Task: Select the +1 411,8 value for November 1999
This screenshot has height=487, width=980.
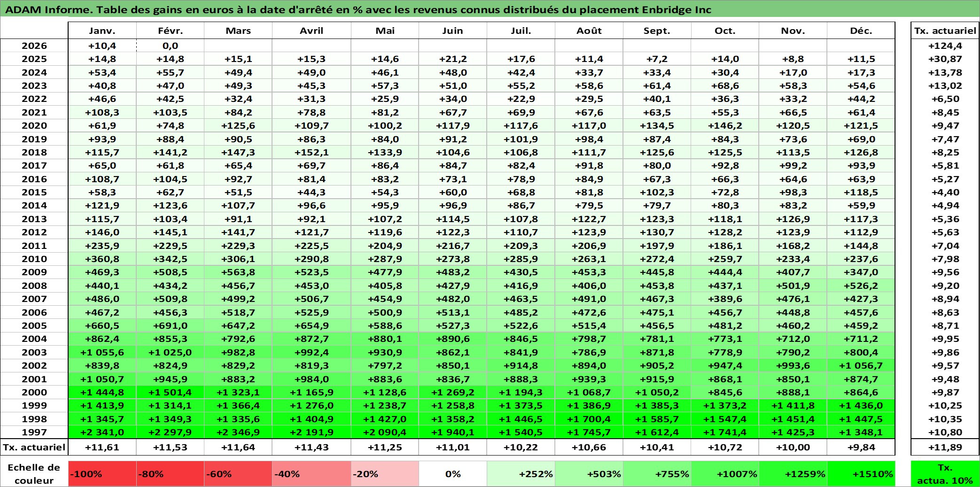Action: [x=793, y=405]
